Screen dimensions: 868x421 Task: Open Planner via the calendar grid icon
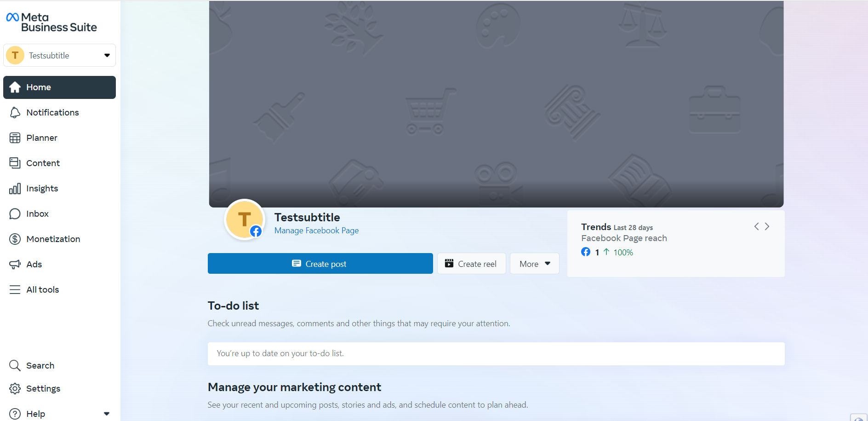15,138
